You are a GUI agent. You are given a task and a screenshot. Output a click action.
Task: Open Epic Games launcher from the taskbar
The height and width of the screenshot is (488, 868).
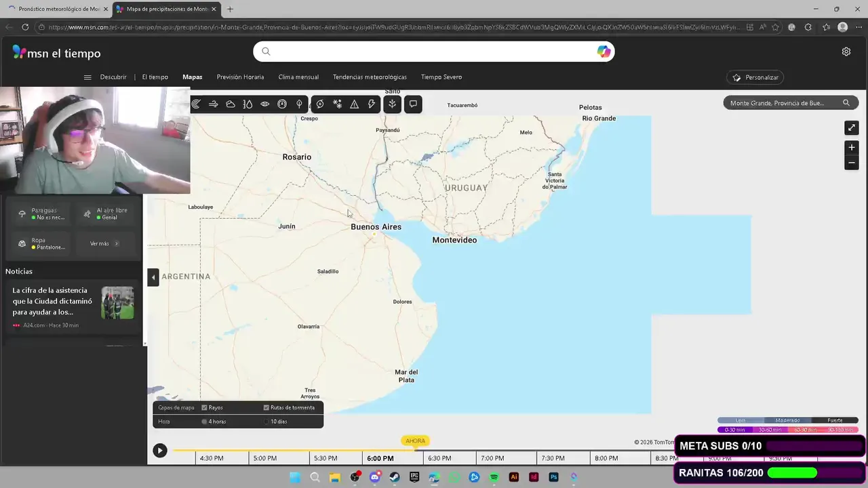pos(414,477)
